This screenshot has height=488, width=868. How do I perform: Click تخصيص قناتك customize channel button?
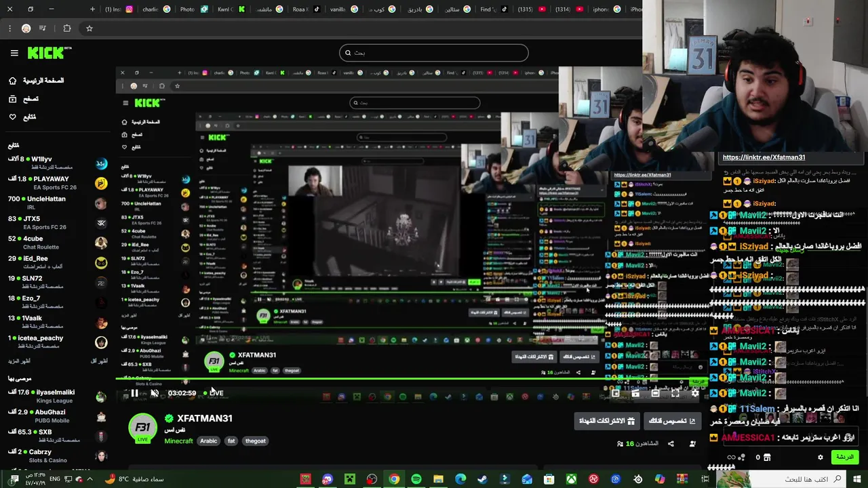(673, 421)
